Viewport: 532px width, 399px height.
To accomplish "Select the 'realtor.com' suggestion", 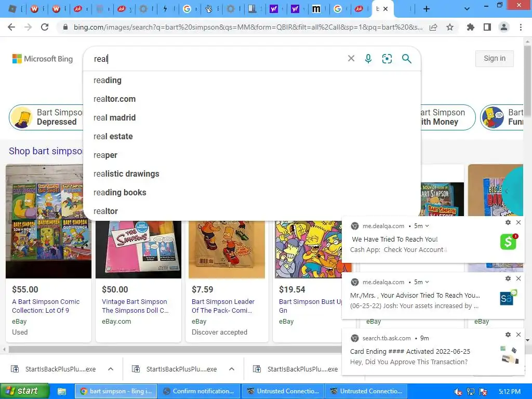I will point(252,99).
